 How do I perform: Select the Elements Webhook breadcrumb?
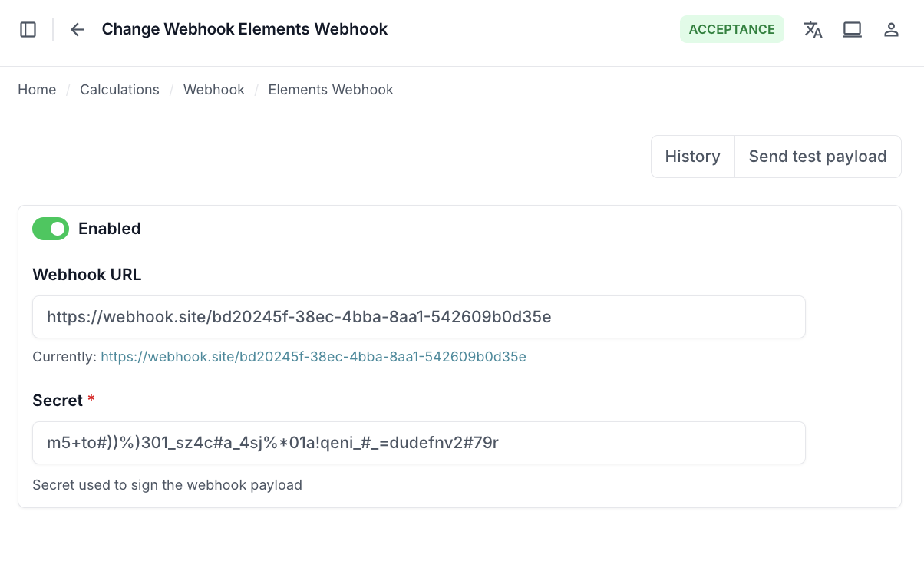330,90
